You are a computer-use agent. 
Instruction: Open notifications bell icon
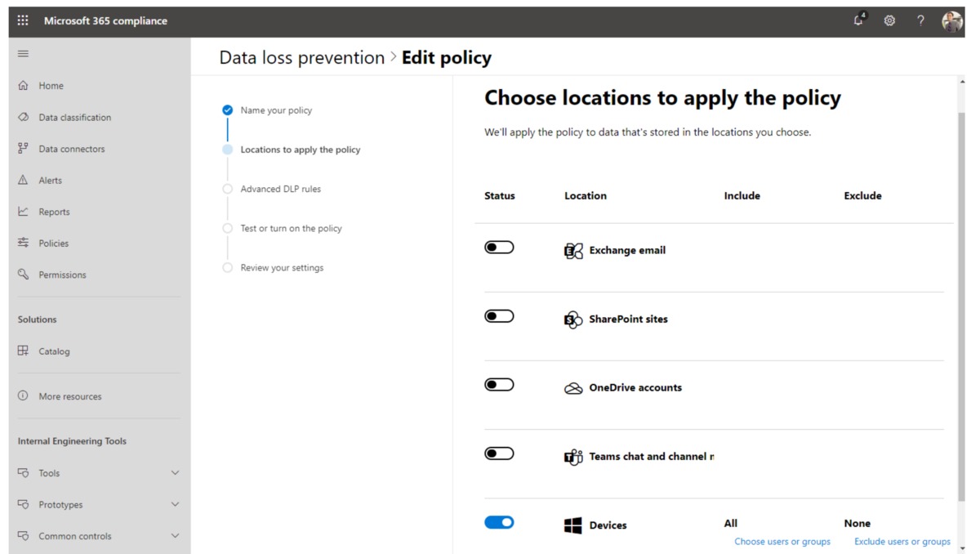859,20
